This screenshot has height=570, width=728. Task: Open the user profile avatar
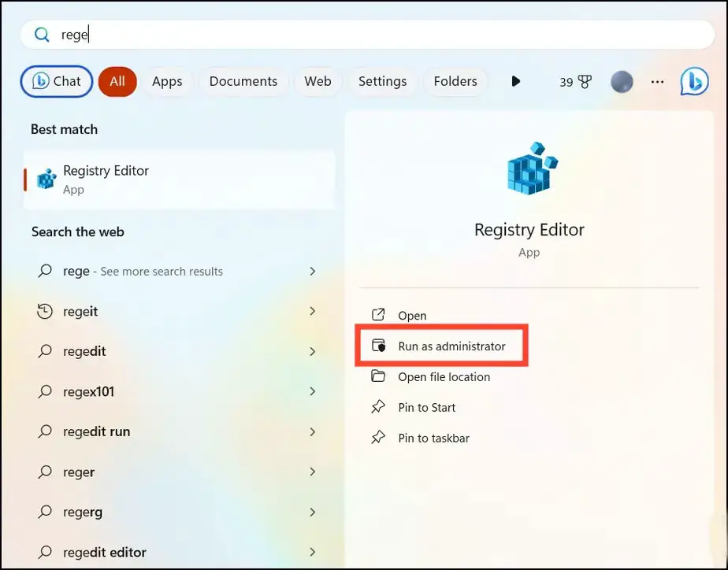point(622,82)
